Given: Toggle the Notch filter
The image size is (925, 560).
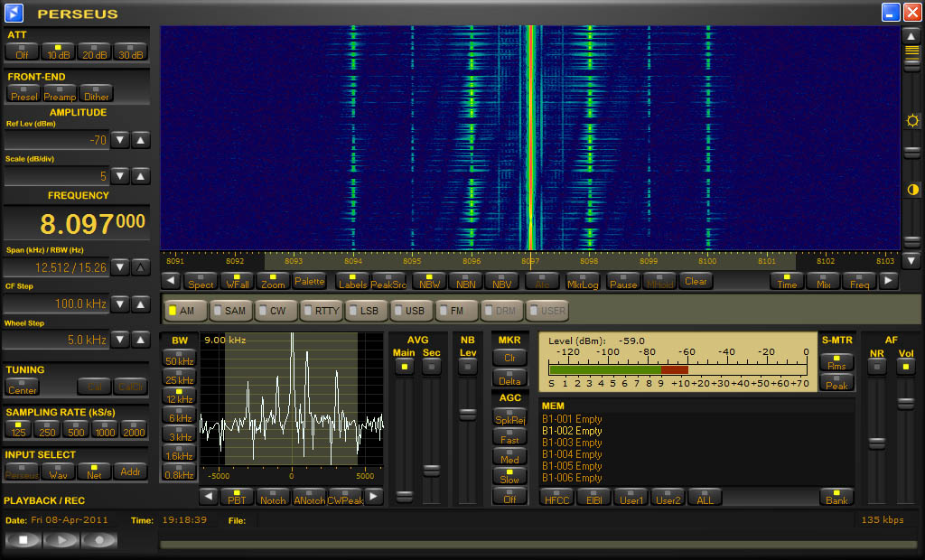Looking at the screenshot, I should [x=273, y=497].
